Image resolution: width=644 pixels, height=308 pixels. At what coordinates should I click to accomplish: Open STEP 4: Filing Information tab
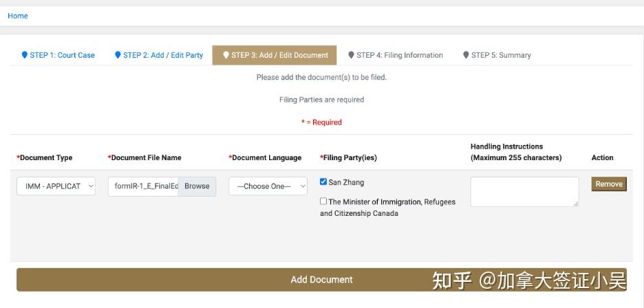396,55
